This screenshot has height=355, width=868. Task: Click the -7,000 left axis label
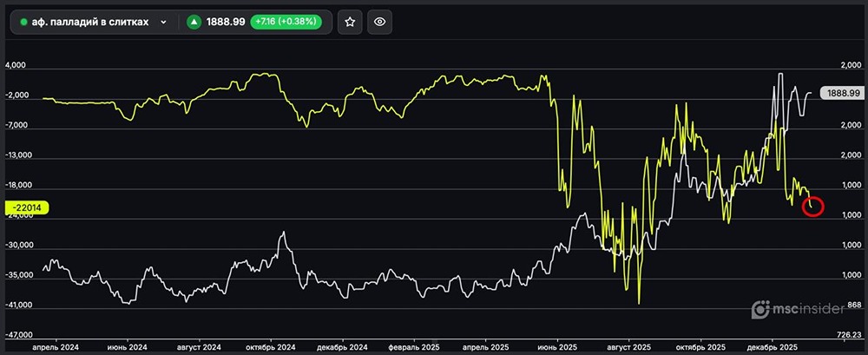[16, 125]
